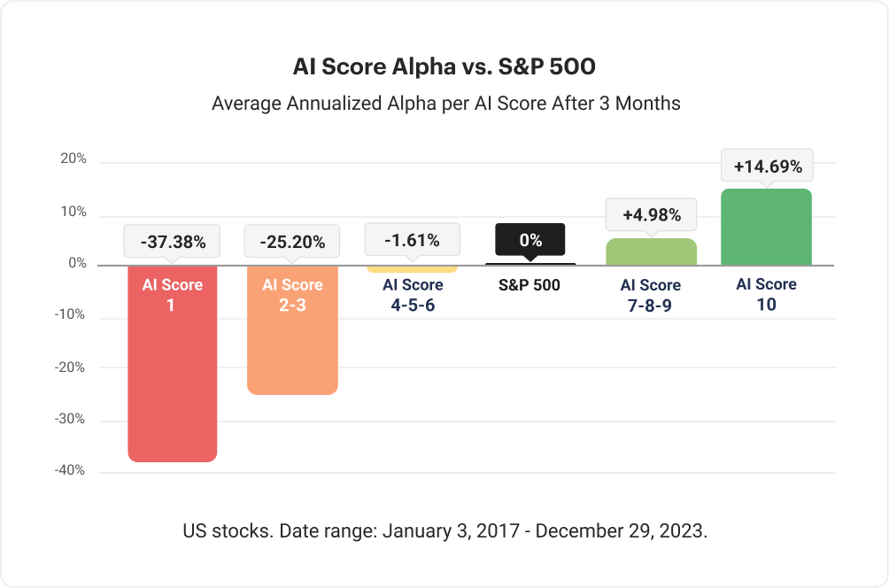Viewport: 889px width, 588px height.
Task: Click the chart title AI Score Alpha vs. S&P 500
Action: [x=444, y=68]
